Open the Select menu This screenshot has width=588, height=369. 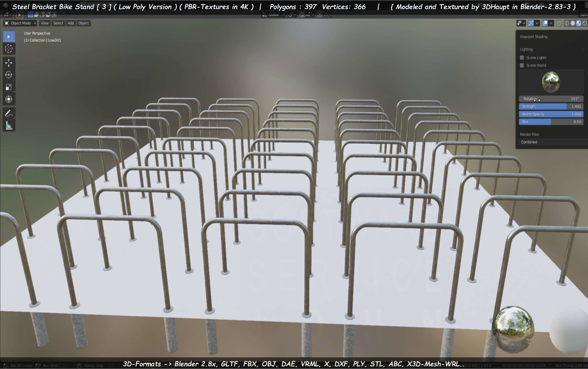tap(58, 23)
